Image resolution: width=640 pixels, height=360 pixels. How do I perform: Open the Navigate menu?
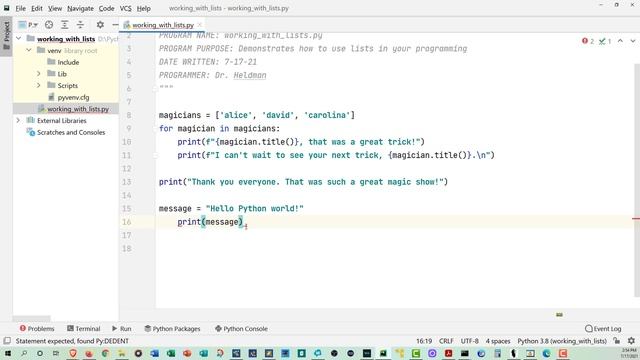pyautogui.click(x=80, y=8)
